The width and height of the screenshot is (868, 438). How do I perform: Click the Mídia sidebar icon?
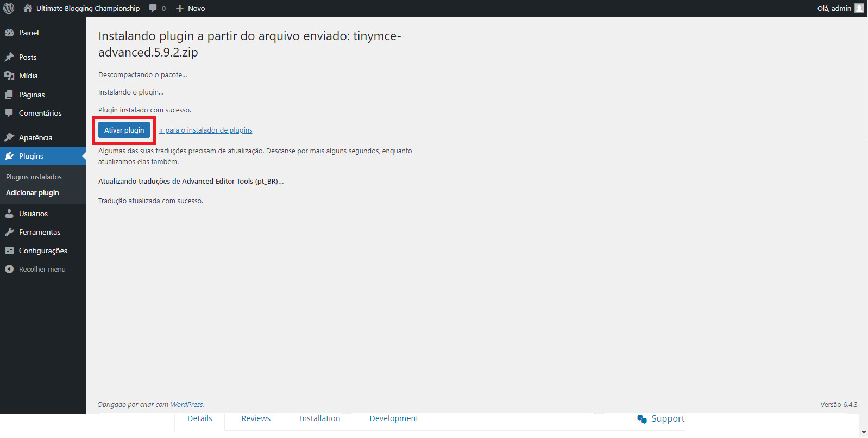9,76
